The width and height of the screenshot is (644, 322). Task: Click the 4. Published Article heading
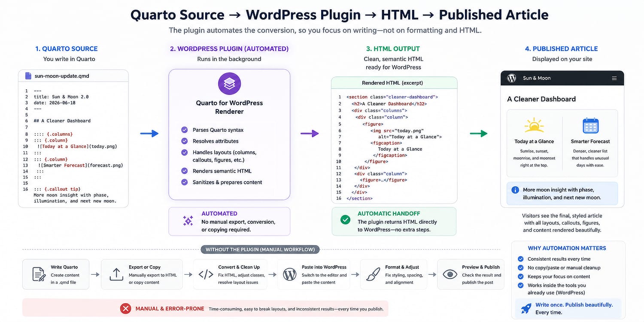562,49
